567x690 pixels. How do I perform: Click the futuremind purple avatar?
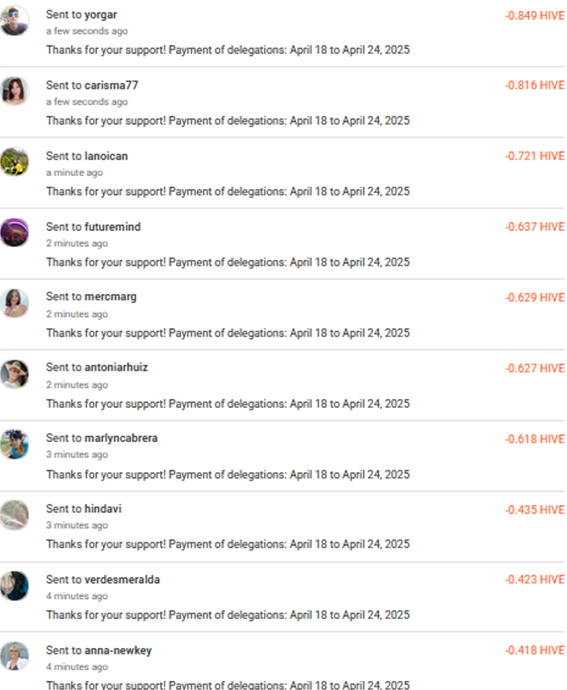(15, 232)
